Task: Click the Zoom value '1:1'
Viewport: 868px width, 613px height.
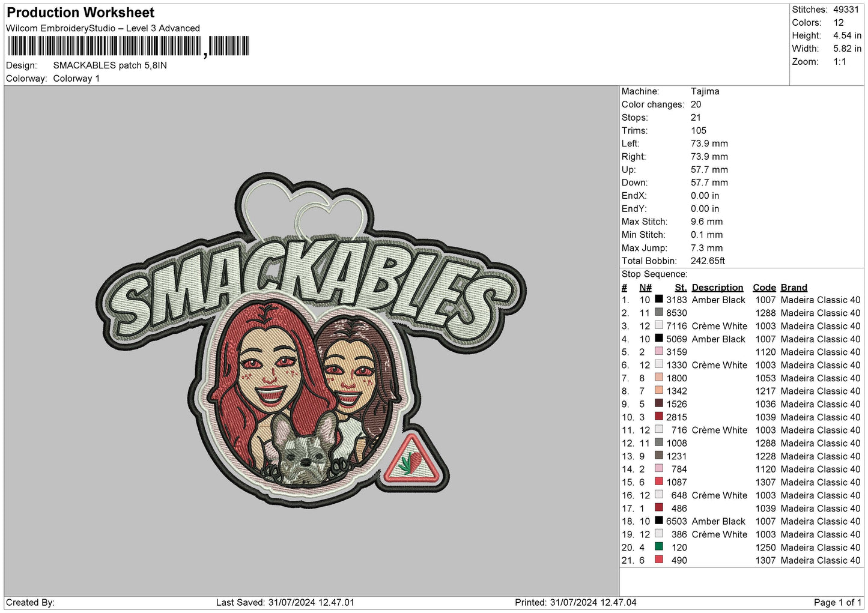Action: tap(840, 62)
